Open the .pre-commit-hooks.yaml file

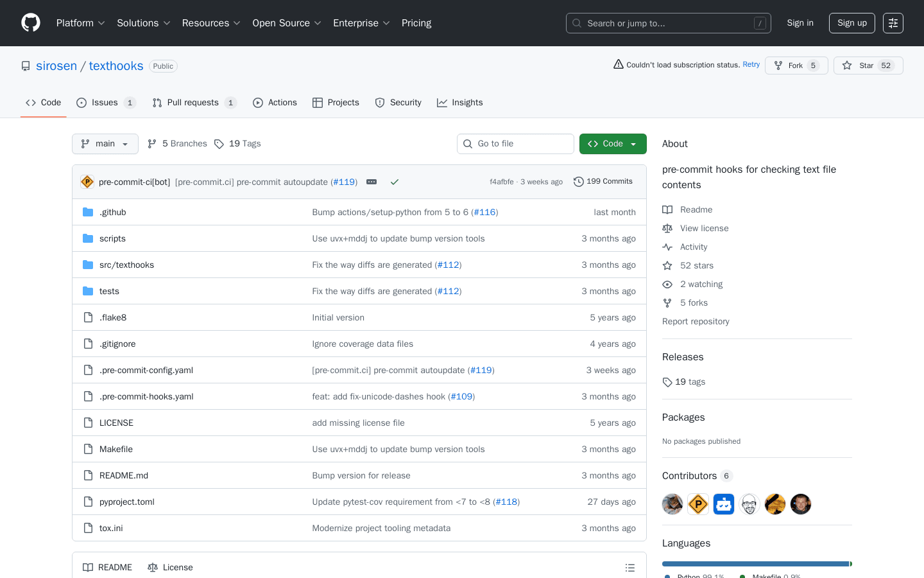click(146, 397)
